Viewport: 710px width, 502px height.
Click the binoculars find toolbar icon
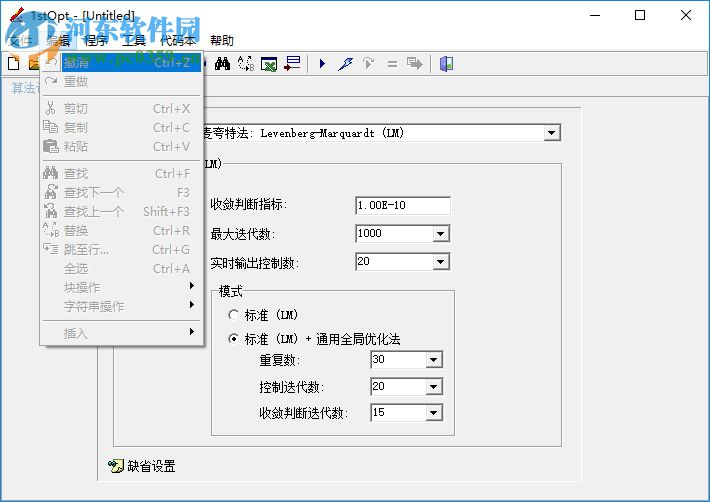(222, 63)
